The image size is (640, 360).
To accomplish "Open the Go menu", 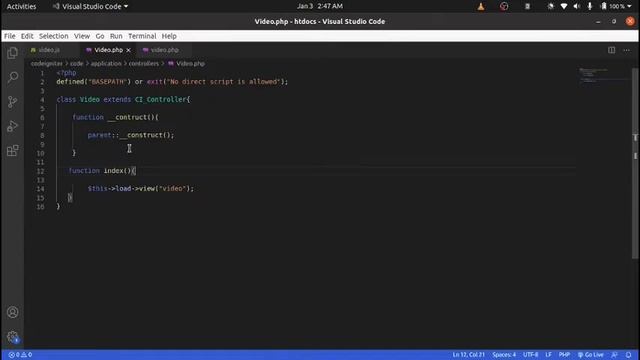I will pos(100,36).
